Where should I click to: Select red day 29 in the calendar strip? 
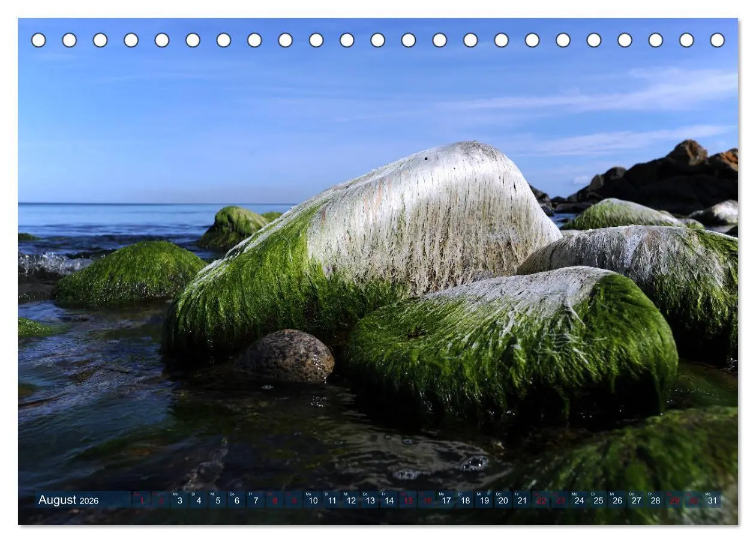pos(675,500)
